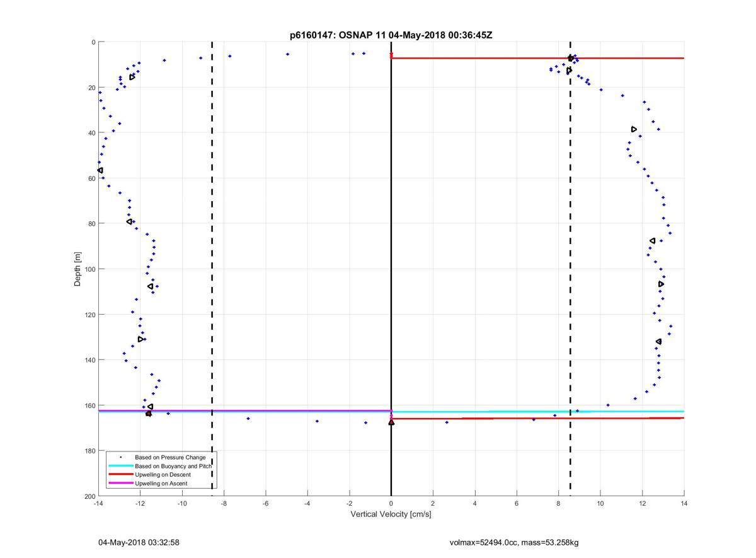
Task: Click depth tick label 180
Action: coord(89,451)
